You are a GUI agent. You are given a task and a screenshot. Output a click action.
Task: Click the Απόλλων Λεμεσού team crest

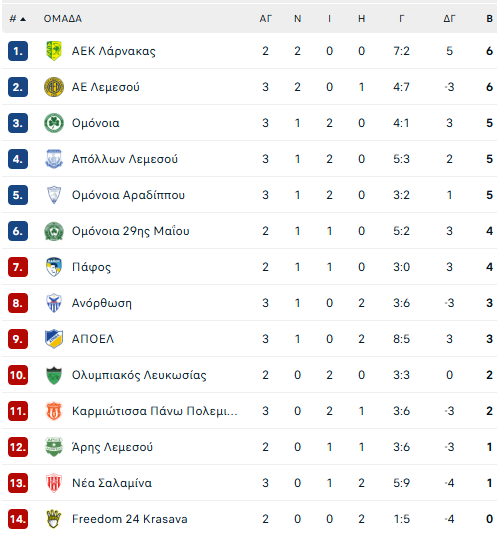[x=54, y=159]
